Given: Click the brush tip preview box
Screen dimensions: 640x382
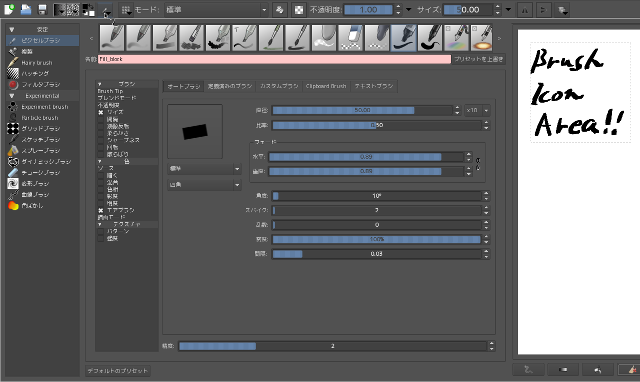Looking at the screenshot, I should [x=195, y=131].
